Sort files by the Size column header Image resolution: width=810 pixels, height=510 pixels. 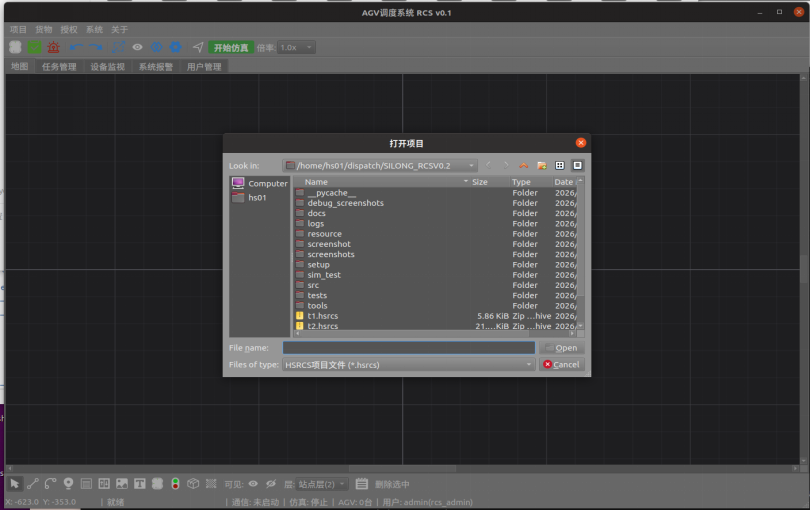point(489,182)
